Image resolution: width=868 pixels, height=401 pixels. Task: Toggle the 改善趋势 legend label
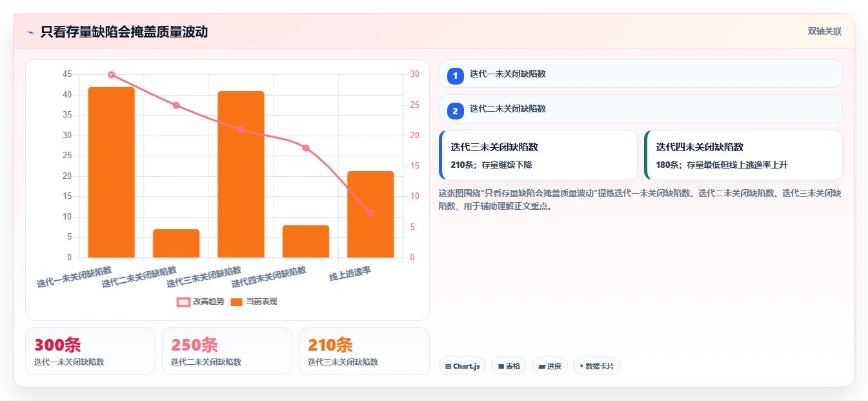point(208,302)
